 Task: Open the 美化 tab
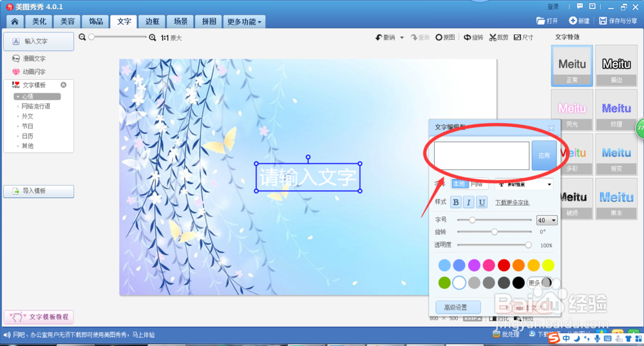click(x=39, y=22)
